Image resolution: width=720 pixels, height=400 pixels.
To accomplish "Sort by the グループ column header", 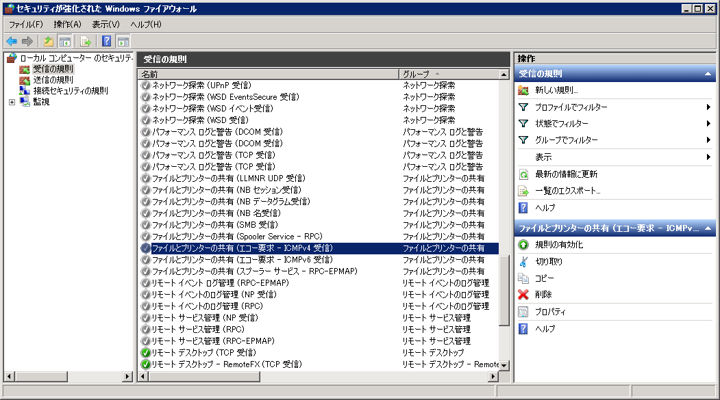I will (x=449, y=74).
